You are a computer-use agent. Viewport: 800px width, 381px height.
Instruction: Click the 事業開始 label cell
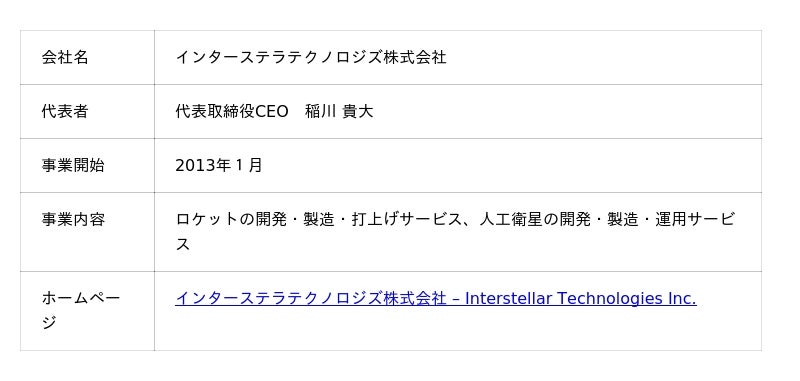click(87, 165)
